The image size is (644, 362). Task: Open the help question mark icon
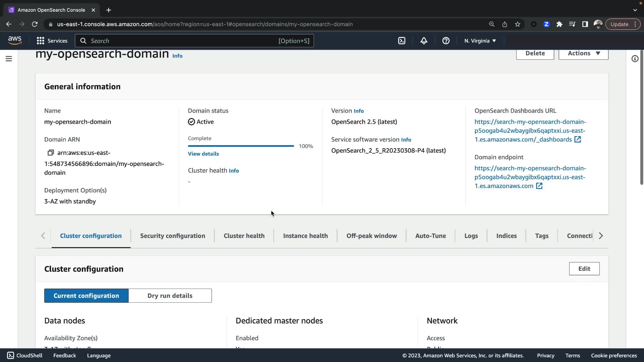[446, 41]
